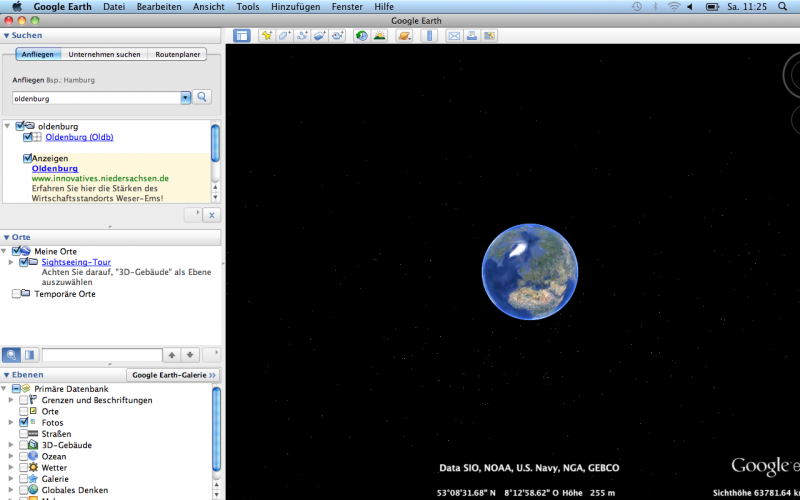The image size is (800, 500).
Task: Select the add polygon tool
Action: tap(284, 36)
